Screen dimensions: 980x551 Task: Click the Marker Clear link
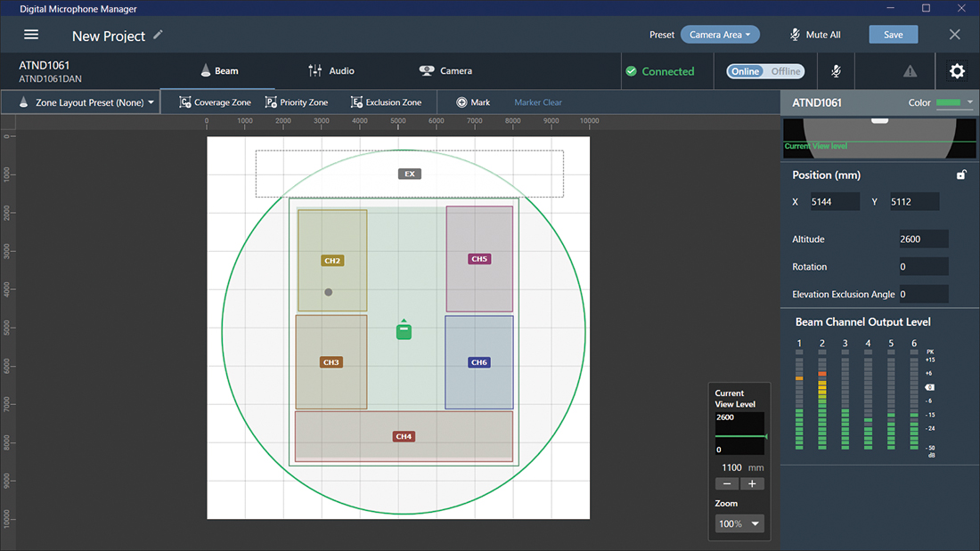pos(538,102)
